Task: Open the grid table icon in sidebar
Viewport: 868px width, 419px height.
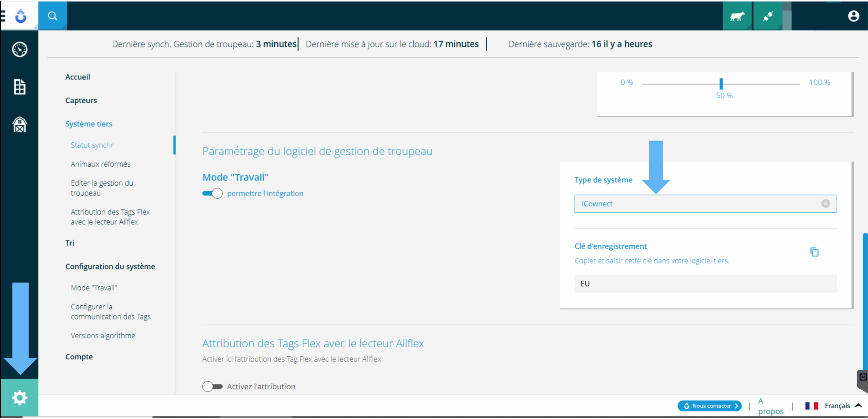Action: (x=20, y=87)
